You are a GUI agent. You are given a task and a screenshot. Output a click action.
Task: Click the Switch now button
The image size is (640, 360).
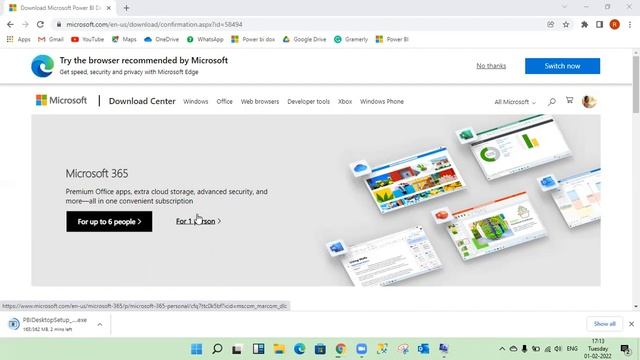tap(562, 66)
